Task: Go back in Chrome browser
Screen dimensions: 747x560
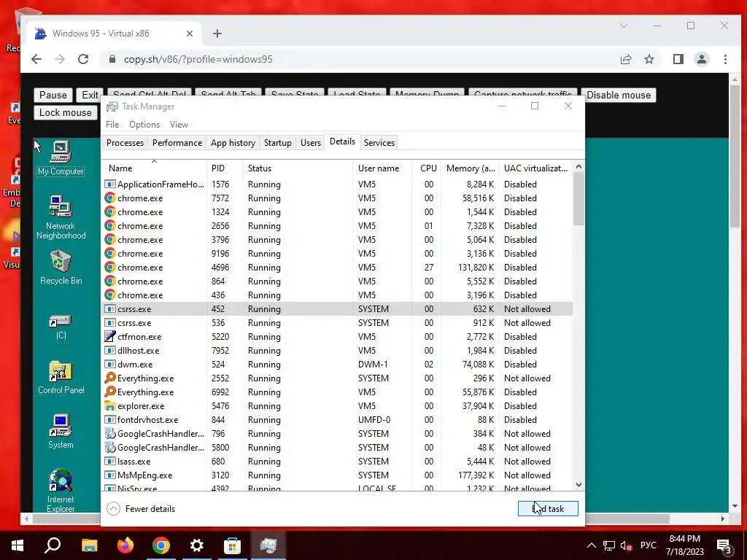Action: click(x=36, y=59)
